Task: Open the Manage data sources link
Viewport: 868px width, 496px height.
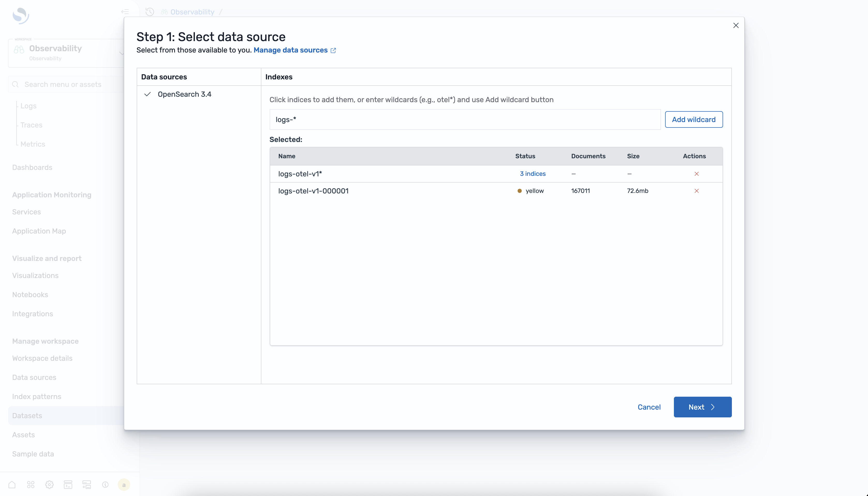Action: pyautogui.click(x=290, y=50)
